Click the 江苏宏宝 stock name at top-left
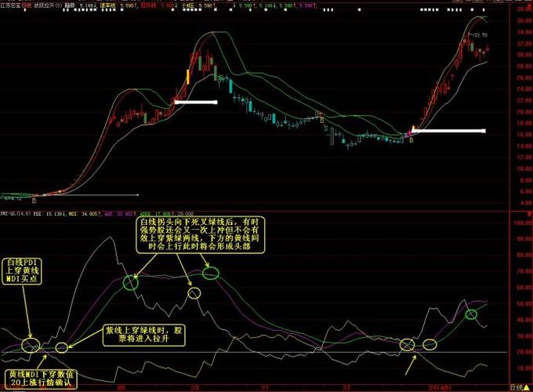The width and height of the screenshot is (533, 392). [x=10, y=5]
